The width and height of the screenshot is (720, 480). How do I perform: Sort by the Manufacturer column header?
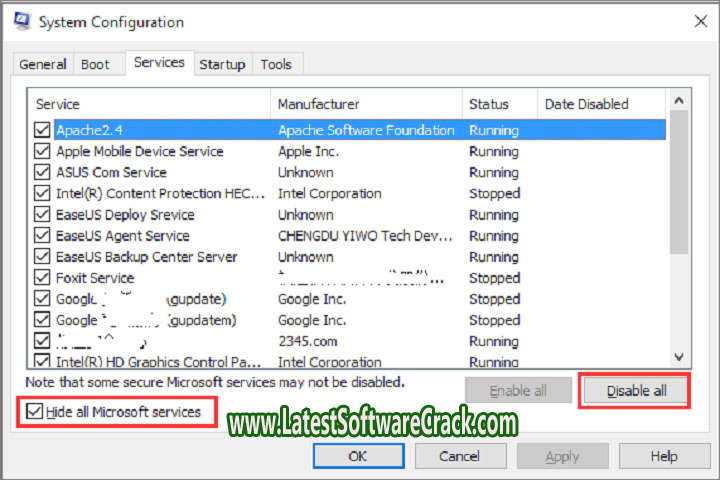pyautogui.click(x=318, y=104)
